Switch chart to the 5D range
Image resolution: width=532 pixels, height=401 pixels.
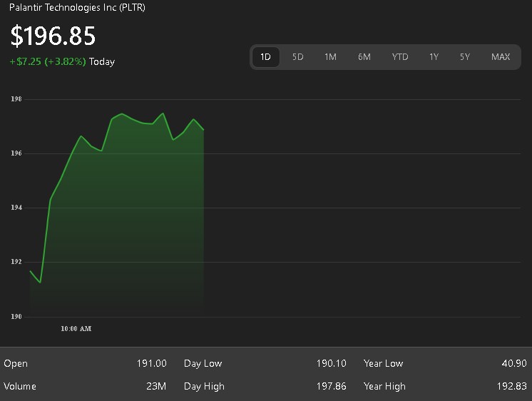tap(298, 57)
